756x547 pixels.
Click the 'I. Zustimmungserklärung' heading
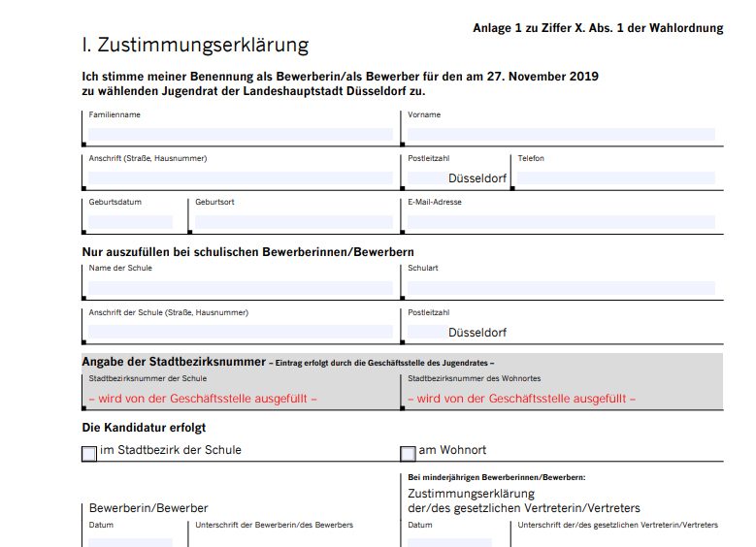click(195, 46)
